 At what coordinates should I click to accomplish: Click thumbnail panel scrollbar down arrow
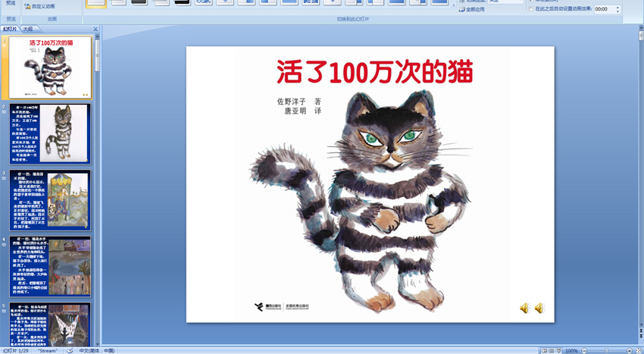[97, 345]
